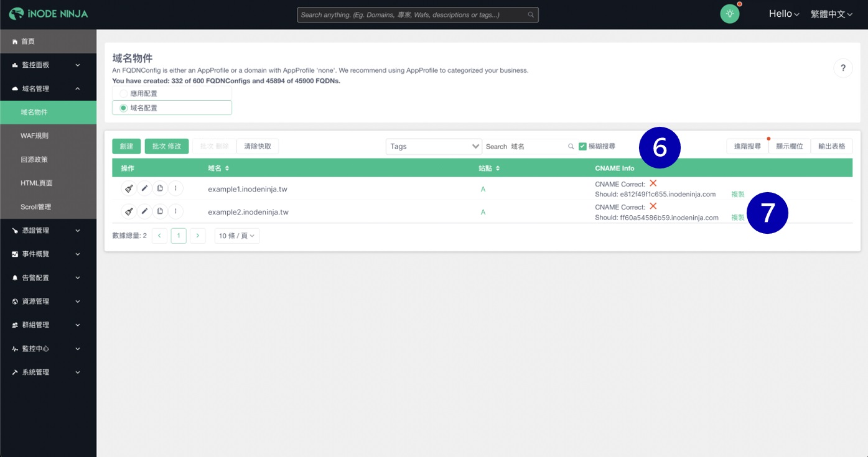Click the magnifier icon in the 域名 search field
This screenshot has width=868, height=457.
tap(571, 147)
